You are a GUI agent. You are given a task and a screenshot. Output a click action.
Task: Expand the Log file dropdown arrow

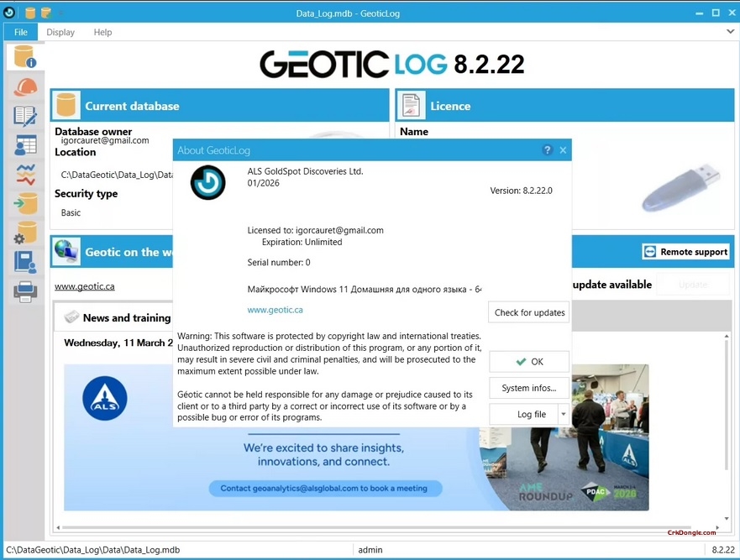pos(564,414)
